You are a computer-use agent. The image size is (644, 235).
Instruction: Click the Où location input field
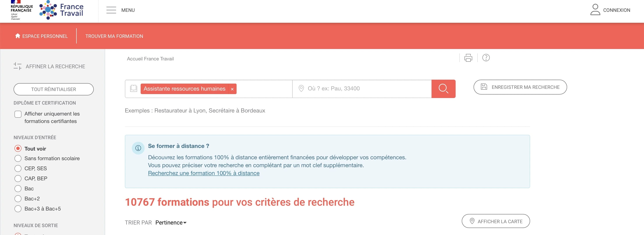(362, 88)
